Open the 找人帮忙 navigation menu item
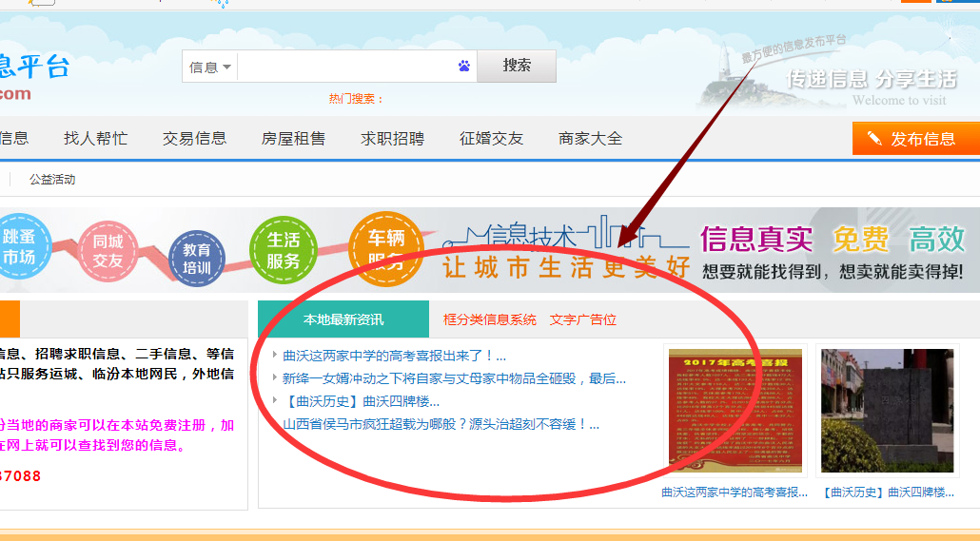This screenshot has height=541, width=980. pos(95,139)
